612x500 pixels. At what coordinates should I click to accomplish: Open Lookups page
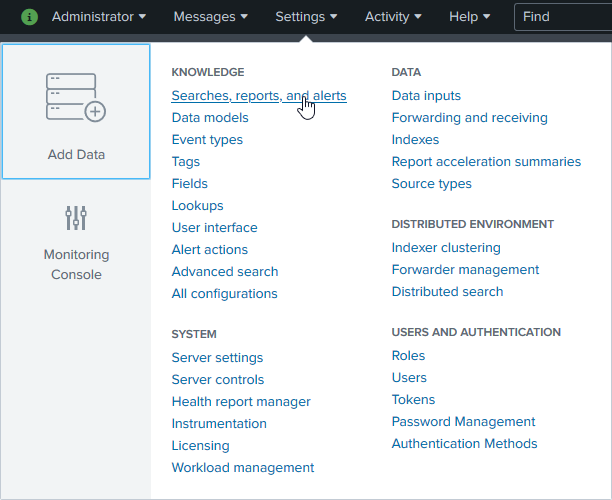pos(197,206)
